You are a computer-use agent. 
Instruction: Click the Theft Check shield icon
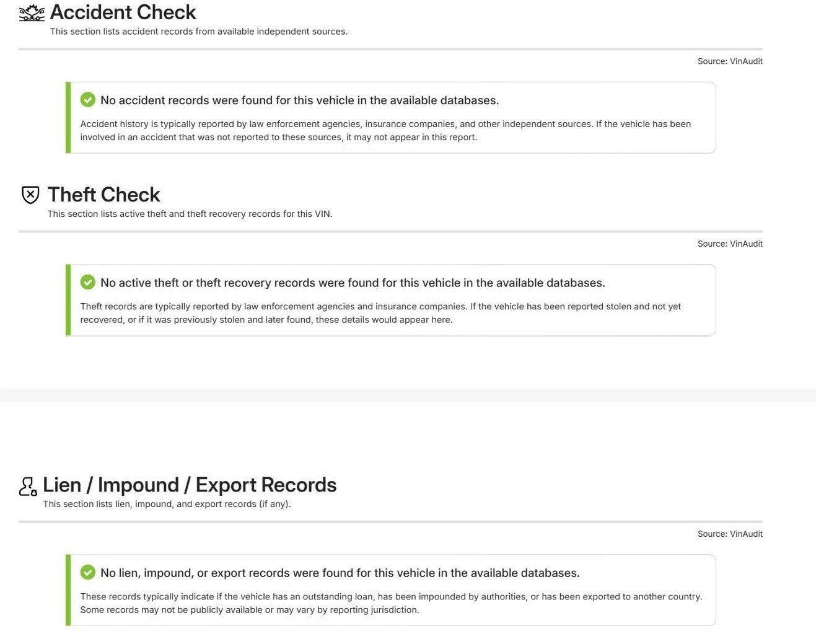30,195
